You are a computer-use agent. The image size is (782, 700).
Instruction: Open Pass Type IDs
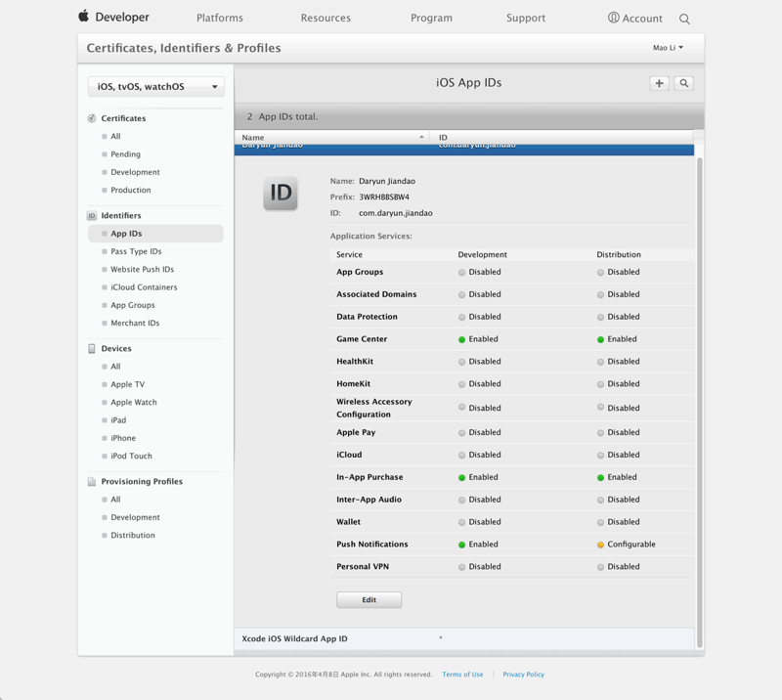pos(136,251)
